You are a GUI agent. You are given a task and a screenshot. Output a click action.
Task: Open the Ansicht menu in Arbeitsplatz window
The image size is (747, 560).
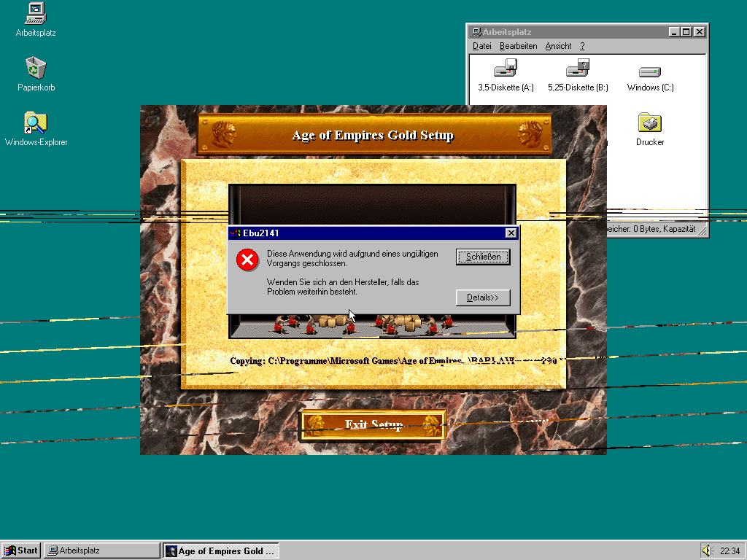[x=558, y=46]
